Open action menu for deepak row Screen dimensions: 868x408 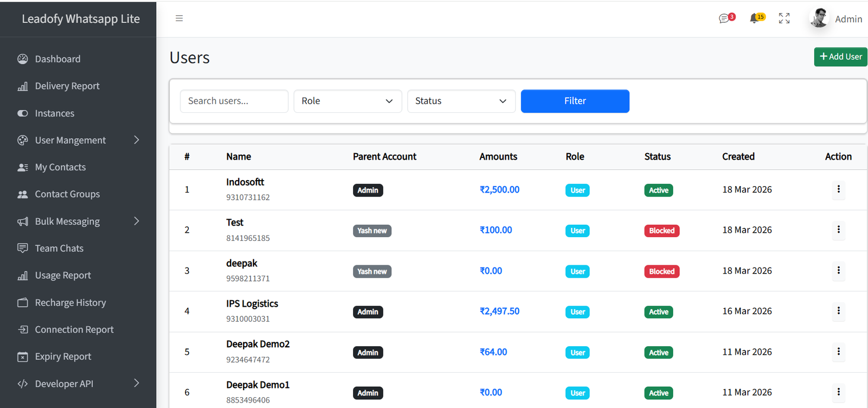(838, 270)
